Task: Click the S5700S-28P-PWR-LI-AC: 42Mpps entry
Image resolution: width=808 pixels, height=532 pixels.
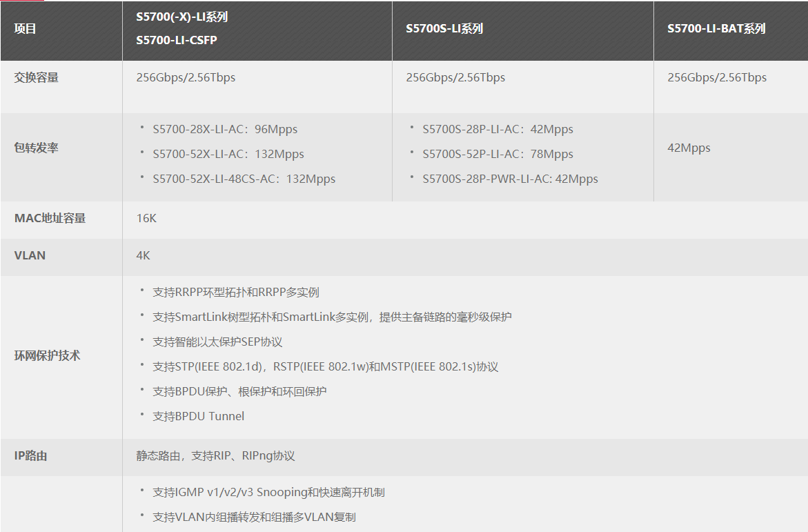Action: point(510,179)
